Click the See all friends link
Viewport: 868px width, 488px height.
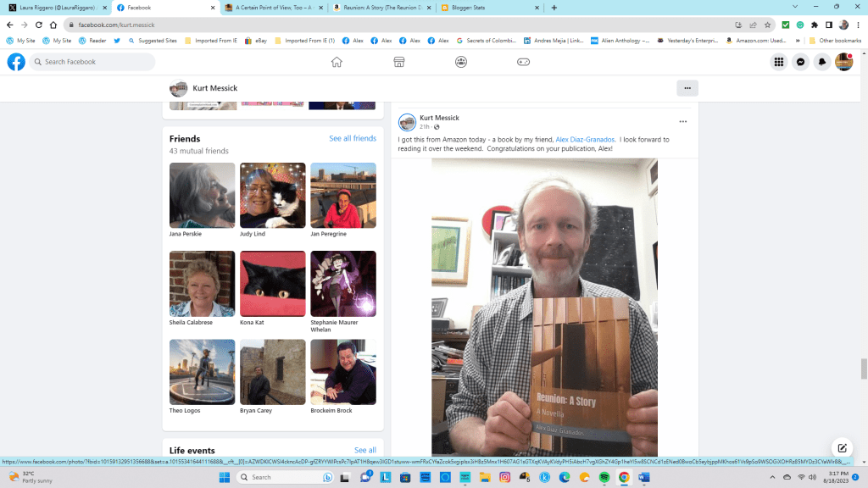click(x=353, y=138)
